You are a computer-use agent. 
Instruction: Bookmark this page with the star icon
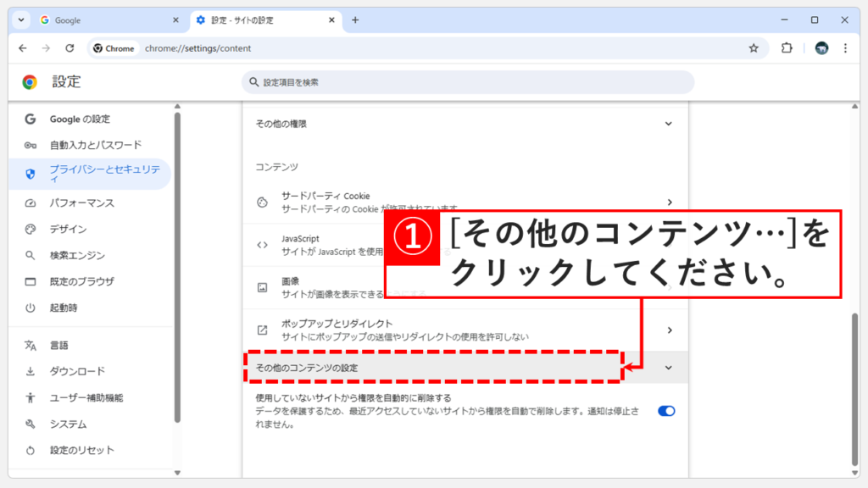point(754,48)
